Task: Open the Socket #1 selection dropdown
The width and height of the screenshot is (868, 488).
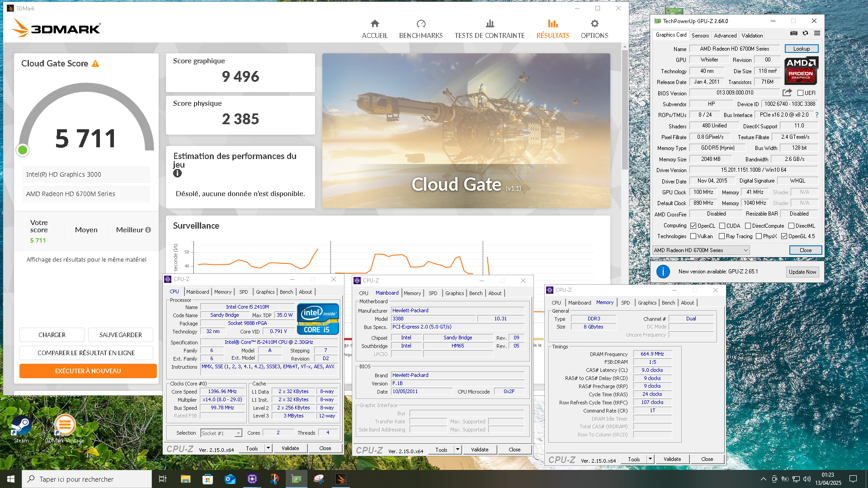Action: (221, 433)
